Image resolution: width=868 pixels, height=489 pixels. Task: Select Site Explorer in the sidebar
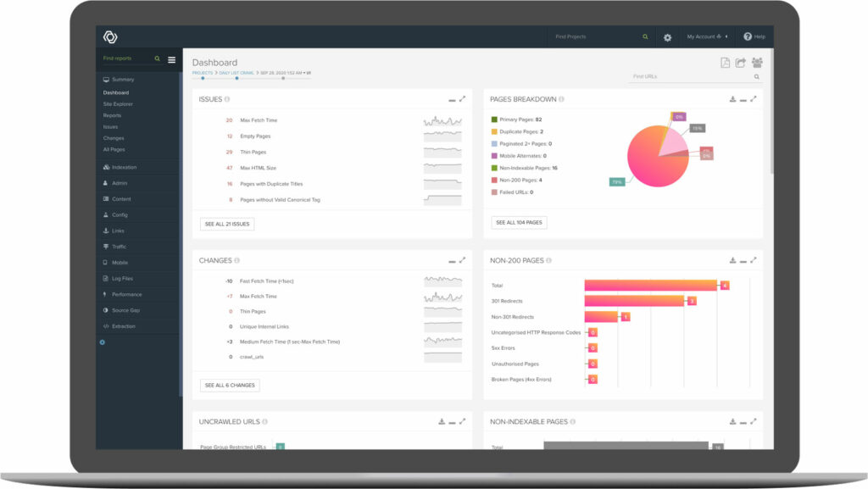(118, 104)
